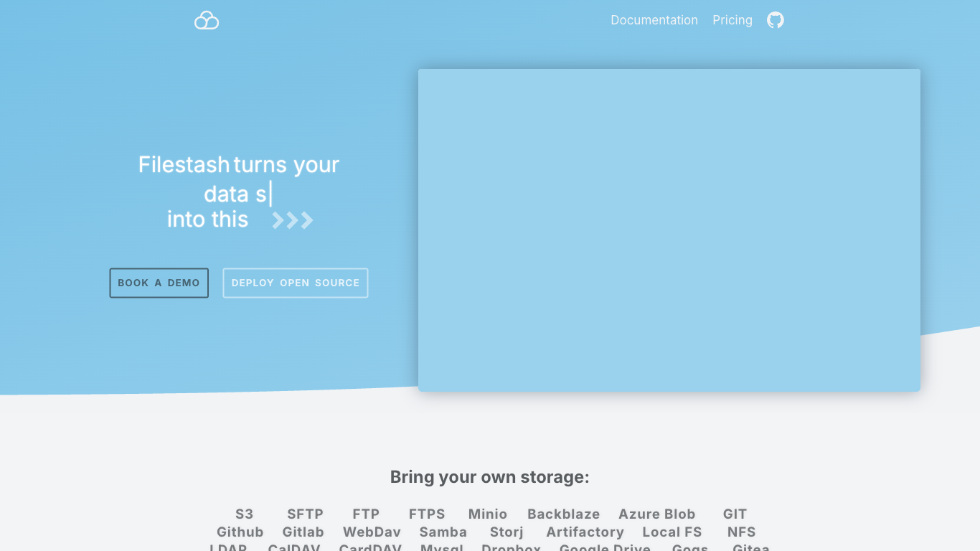Click the Deploy Open Source button
This screenshot has width=980, height=551.
point(296,283)
